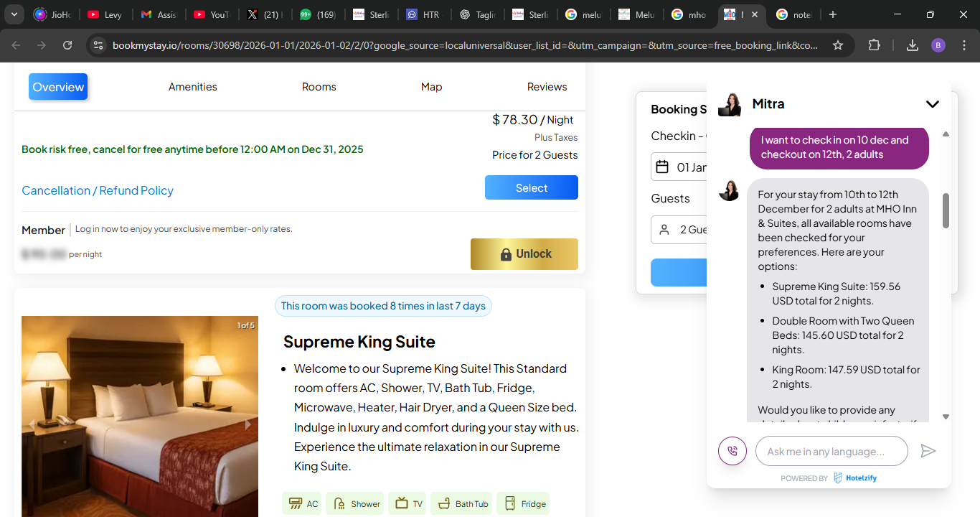Send the chat message
The height and width of the screenshot is (517, 980).
(928, 451)
